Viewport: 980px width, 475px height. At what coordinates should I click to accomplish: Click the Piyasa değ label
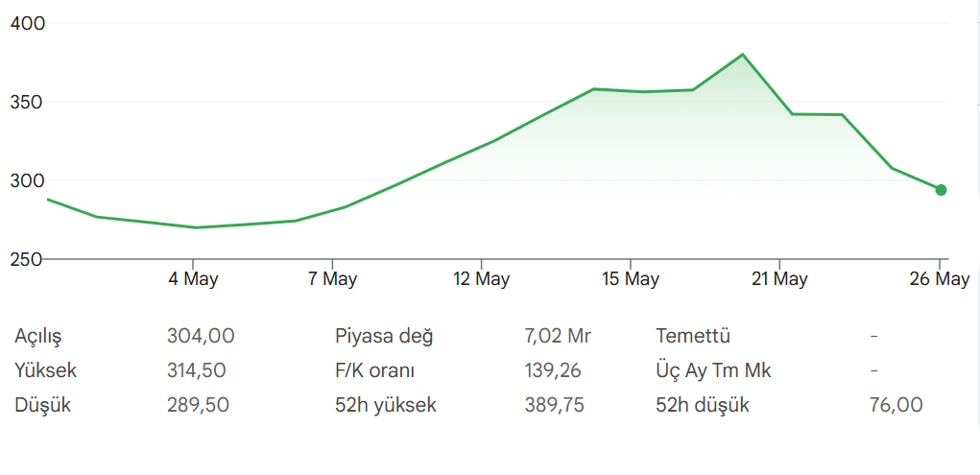pos(384,337)
